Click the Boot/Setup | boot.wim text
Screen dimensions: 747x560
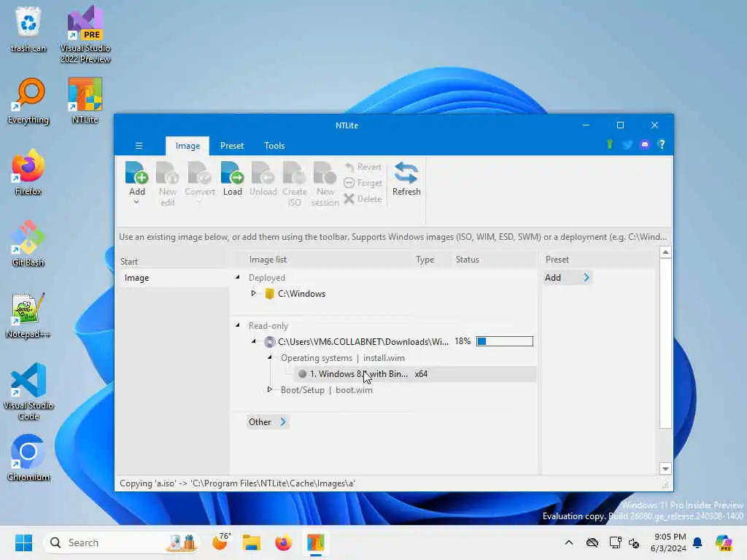tap(326, 390)
